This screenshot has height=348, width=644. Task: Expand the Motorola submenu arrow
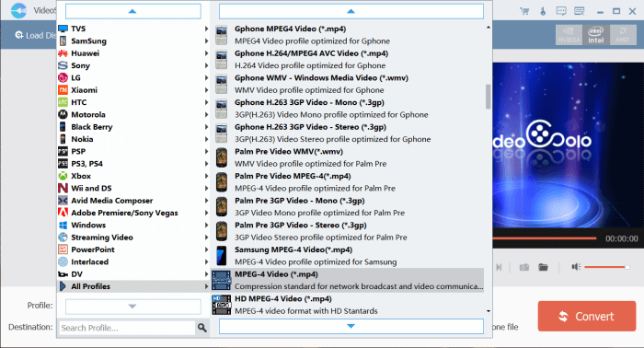point(206,115)
